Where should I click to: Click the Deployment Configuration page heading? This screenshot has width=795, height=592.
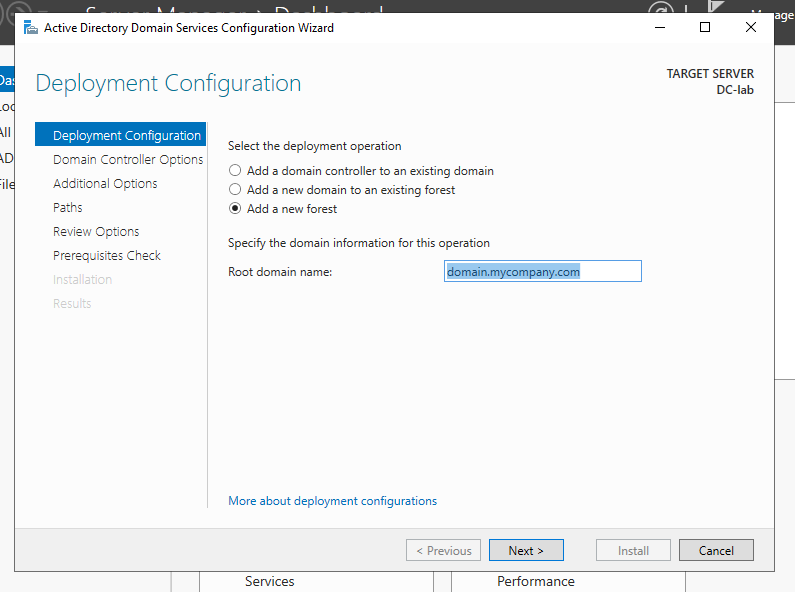tap(168, 83)
